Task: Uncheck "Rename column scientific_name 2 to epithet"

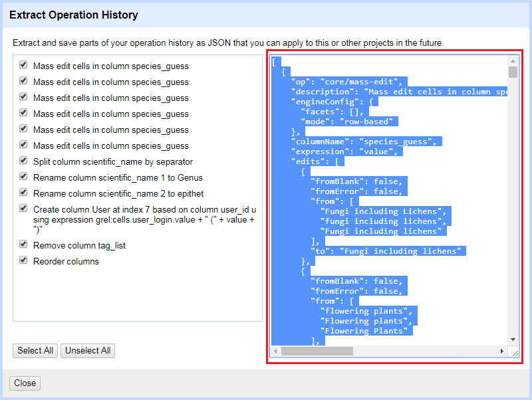Action: [23, 193]
